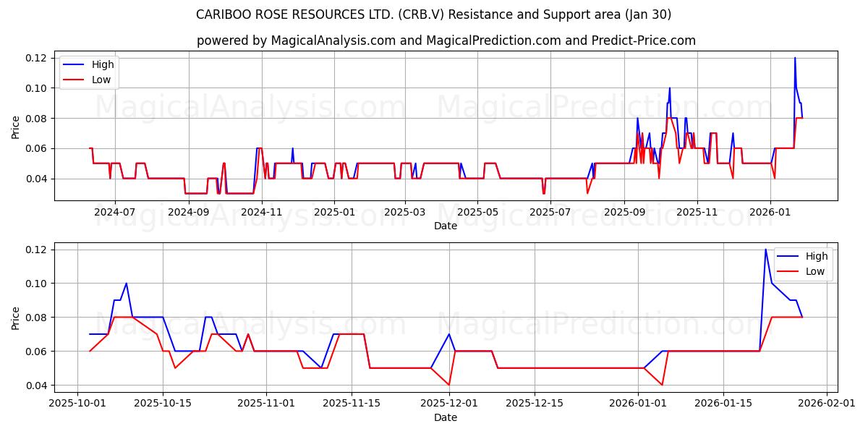Click 'Low' label in top chart legend

coord(101,80)
